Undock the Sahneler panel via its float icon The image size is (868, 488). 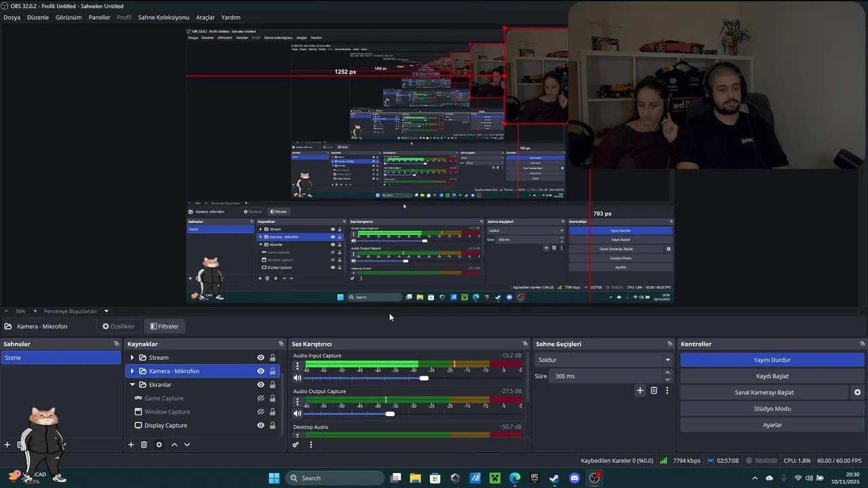point(117,344)
